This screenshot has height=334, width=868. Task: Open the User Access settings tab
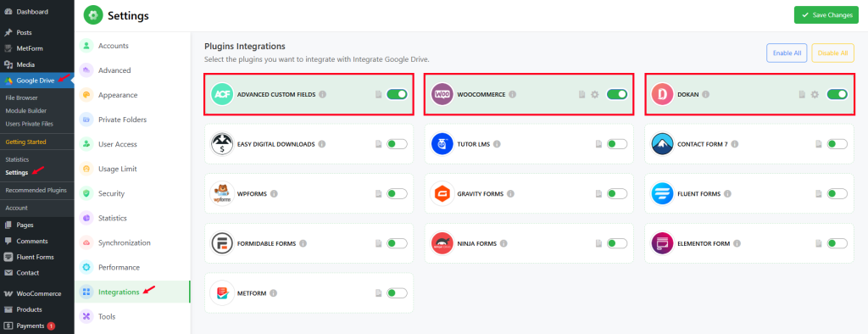(132, 144)
